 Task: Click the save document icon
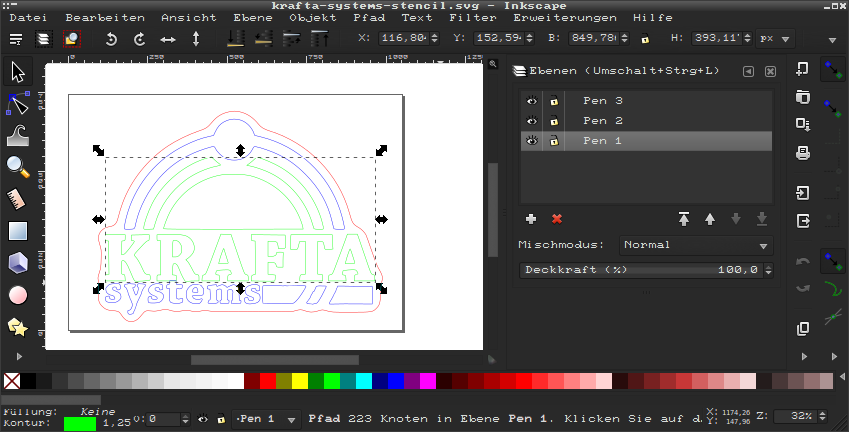pyautogui.click(x=802, y=124)
